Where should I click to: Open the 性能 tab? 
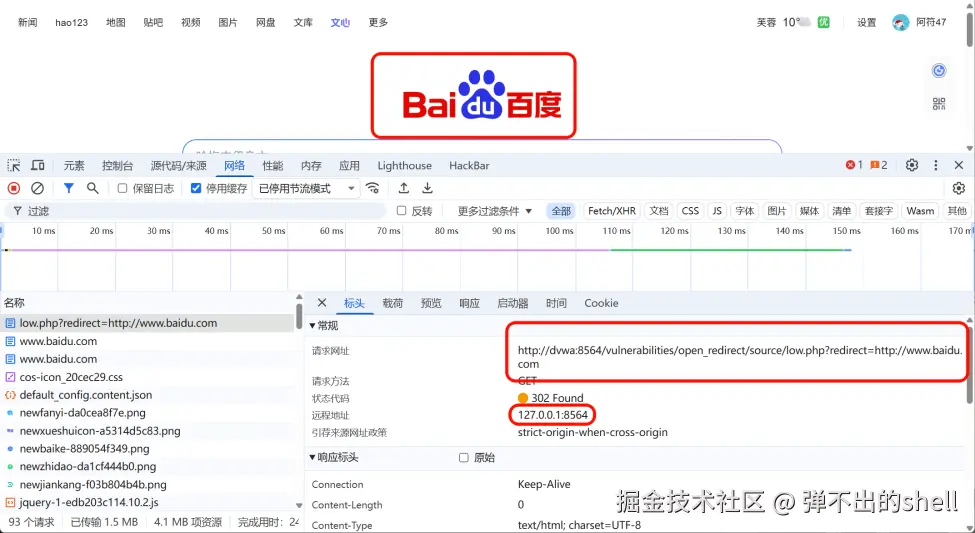pos(272,165)
